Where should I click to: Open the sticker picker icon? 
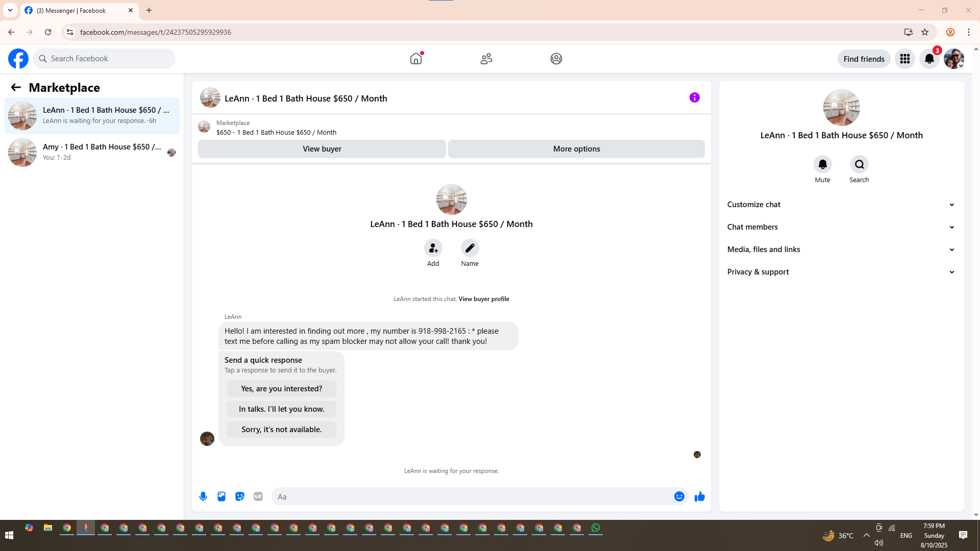point(240,496)
